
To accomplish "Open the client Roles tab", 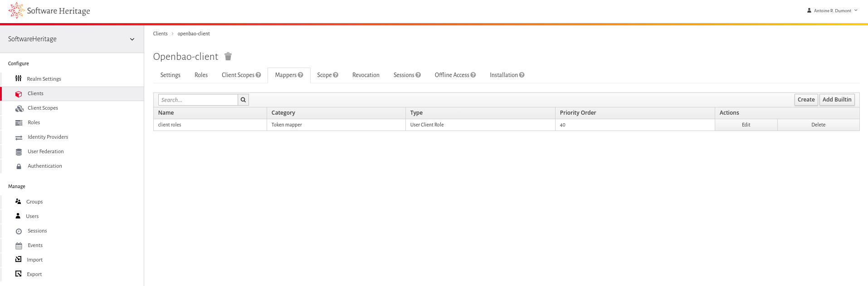I will pos(201,75).
